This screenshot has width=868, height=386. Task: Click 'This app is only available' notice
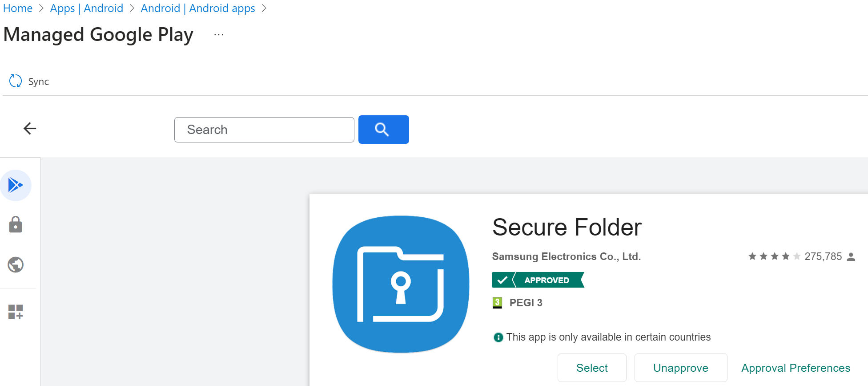click(x=608, y=337)
